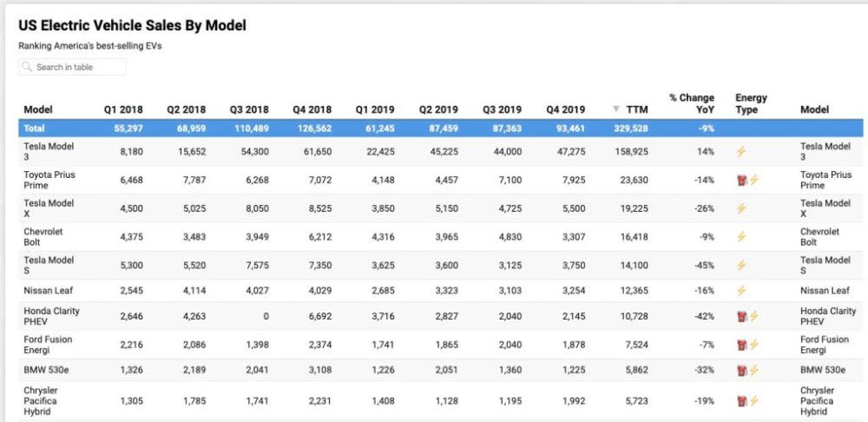This screenshot has width=868, height=422.
Task: Click the magnifier icon in the search box
Action: click(28, 67)
